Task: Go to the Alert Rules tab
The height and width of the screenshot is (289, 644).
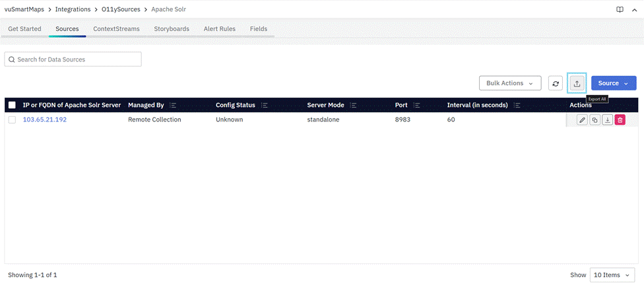Action: tap(220, 29)
